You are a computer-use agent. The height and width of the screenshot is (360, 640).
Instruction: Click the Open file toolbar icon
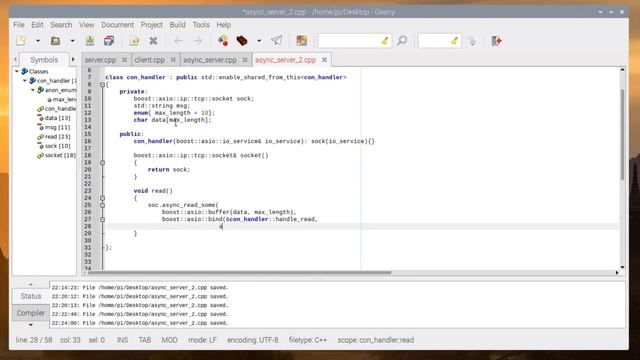pos(56,40)
